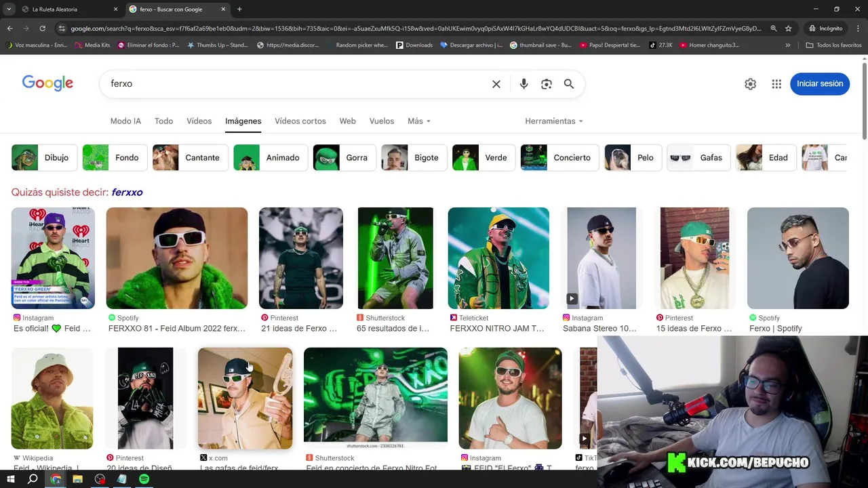Expand the Más search filter menu
Screen dimensions: 868x488
[x=419, y=121]
